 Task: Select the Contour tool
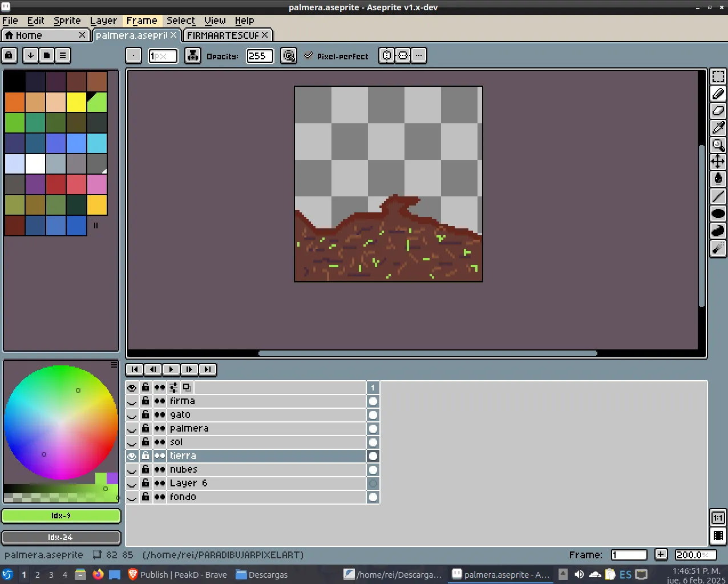coord(718,231)
